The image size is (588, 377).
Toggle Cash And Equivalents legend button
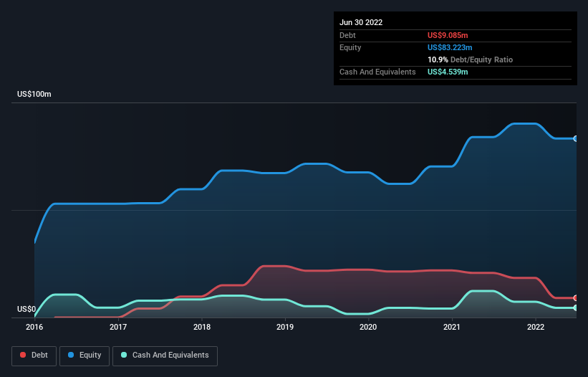pyautogui.click(x=165, y=355)
